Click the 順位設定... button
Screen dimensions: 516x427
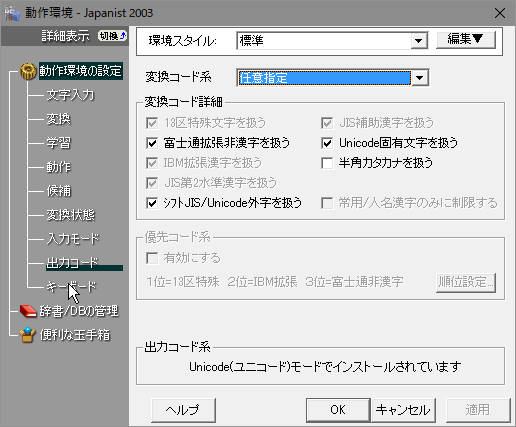pyautogui.click(x=466, y=283)
